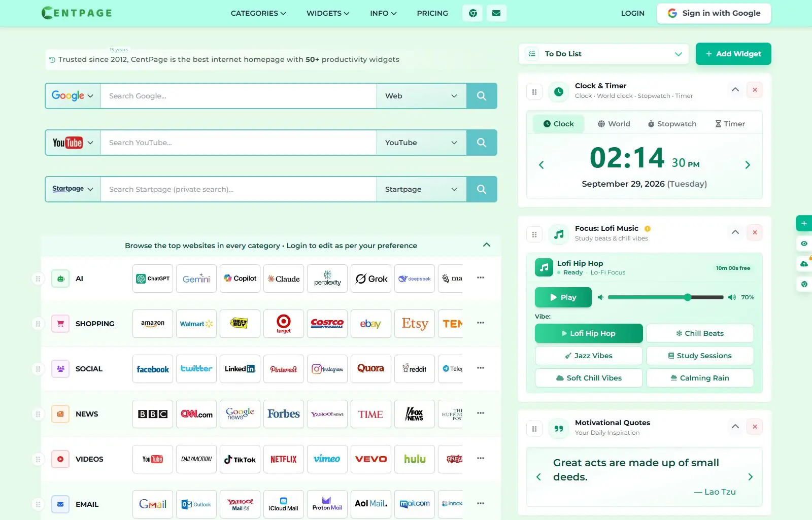Click the eye icon in right side strip

pyautogui.click(x=804, y=244)
